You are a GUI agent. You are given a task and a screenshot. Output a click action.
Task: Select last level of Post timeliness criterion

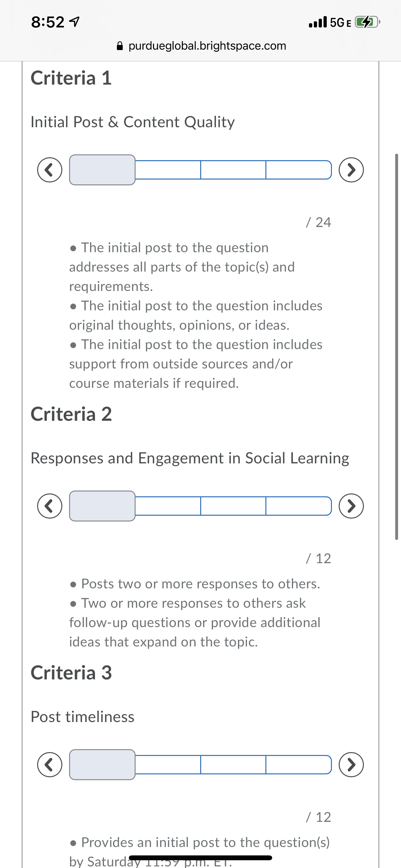(x=298, y=765)
